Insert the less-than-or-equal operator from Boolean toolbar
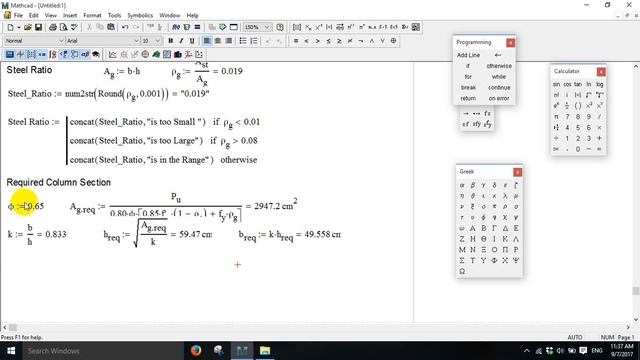 pos(328,41)
